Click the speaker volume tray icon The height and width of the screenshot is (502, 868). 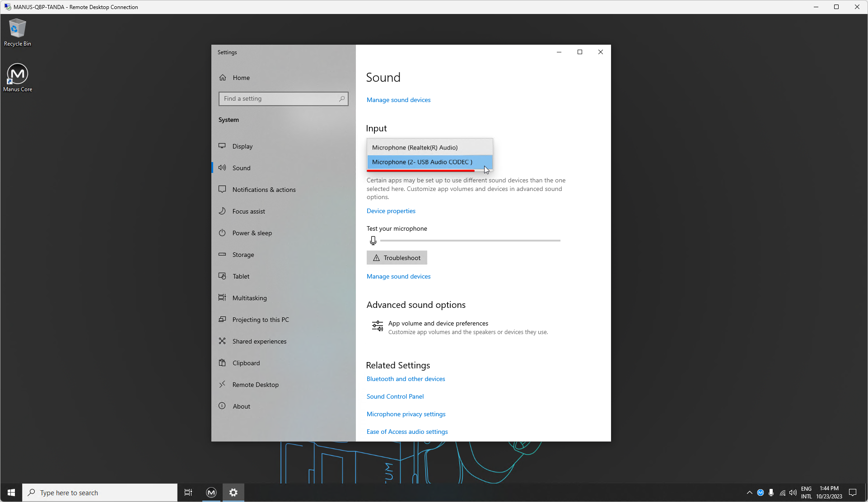[x=793, y=493]
